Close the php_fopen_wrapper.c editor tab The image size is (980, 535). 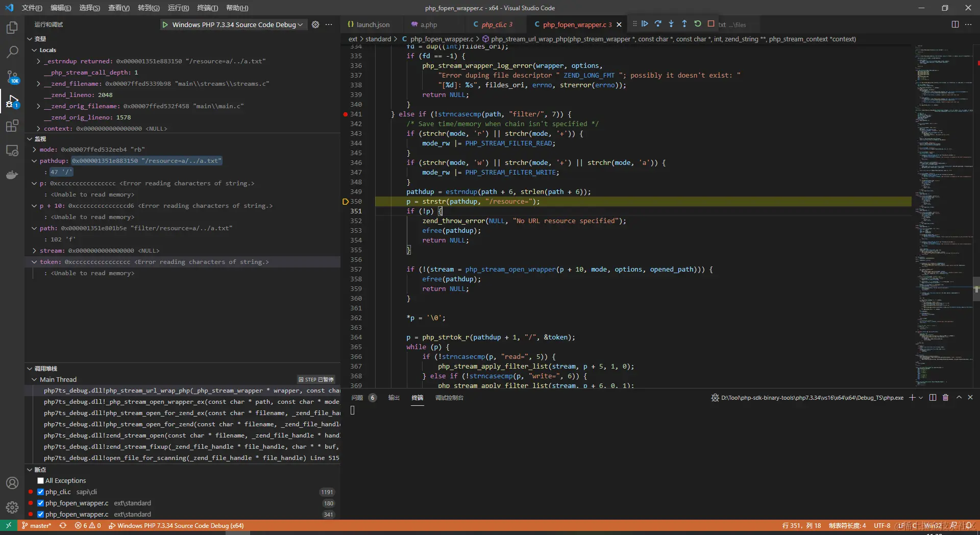pyautogui.click(x=619, y=25)
